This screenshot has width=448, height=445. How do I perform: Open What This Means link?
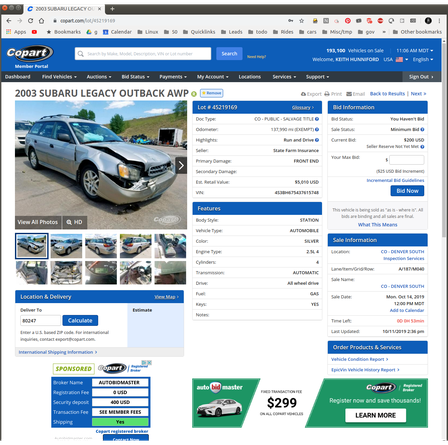[378, 225]
